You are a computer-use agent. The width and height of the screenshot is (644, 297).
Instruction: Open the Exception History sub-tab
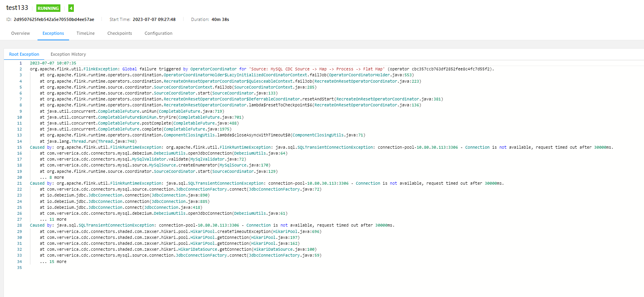(x=68, y=54)
